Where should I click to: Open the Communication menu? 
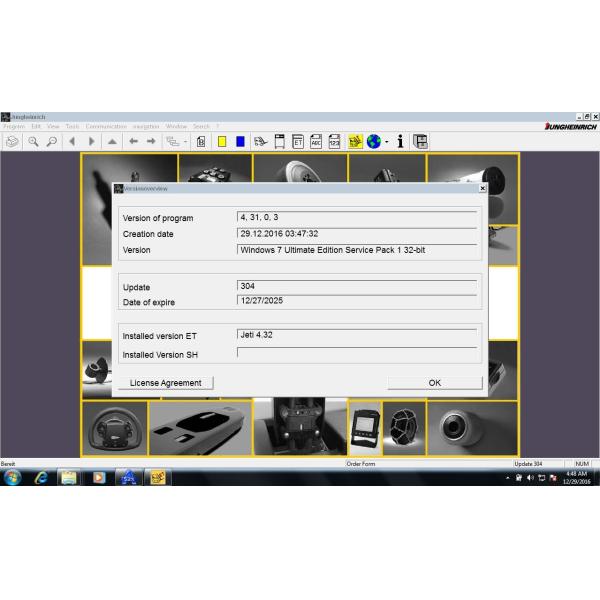point(106,127)
